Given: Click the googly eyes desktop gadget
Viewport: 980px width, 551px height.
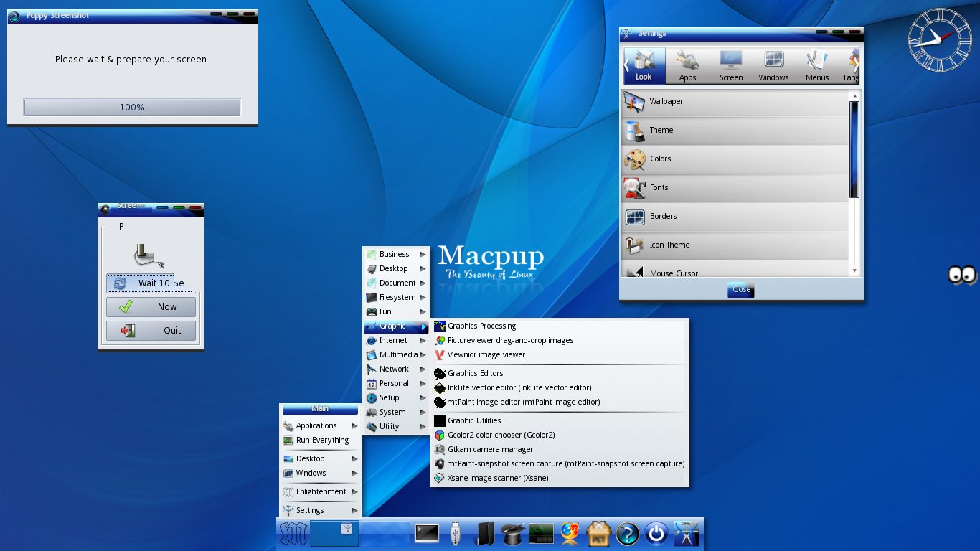Looking at the screenshot, I should tap(963, 274).
